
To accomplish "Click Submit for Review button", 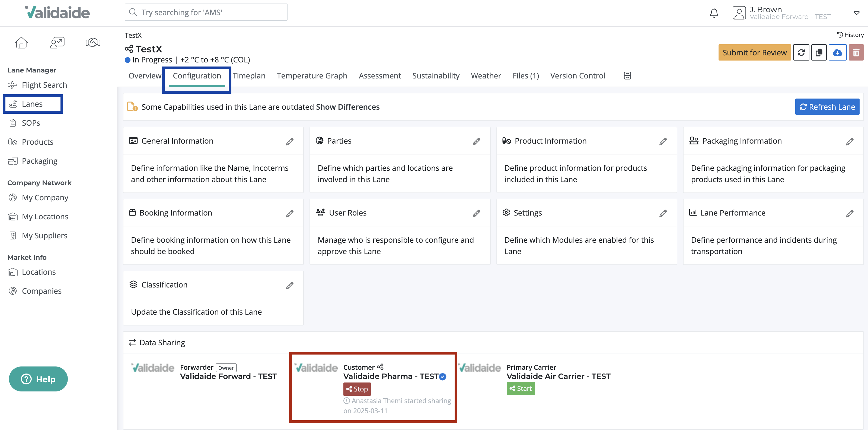I will [754, 53].
